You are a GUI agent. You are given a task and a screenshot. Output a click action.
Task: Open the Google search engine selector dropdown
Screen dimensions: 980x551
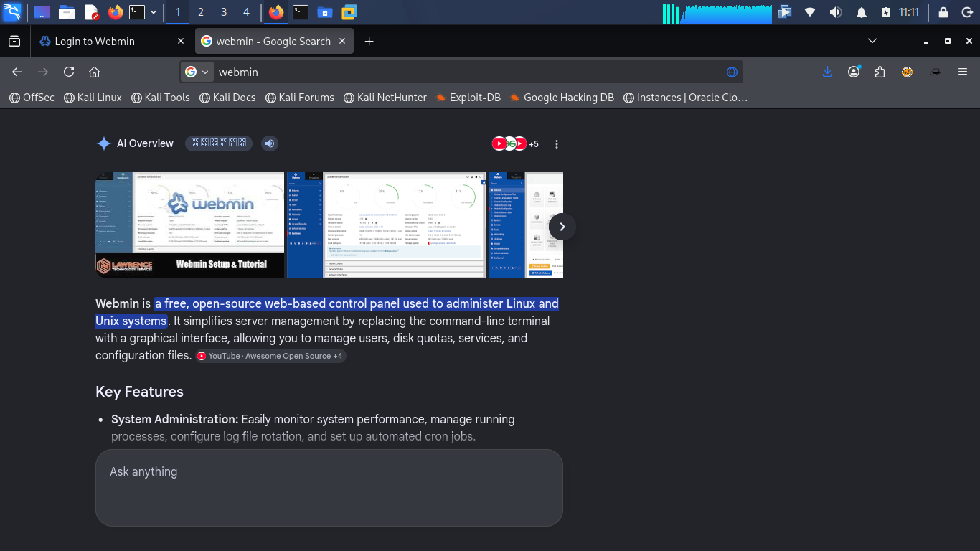point(197,72)
